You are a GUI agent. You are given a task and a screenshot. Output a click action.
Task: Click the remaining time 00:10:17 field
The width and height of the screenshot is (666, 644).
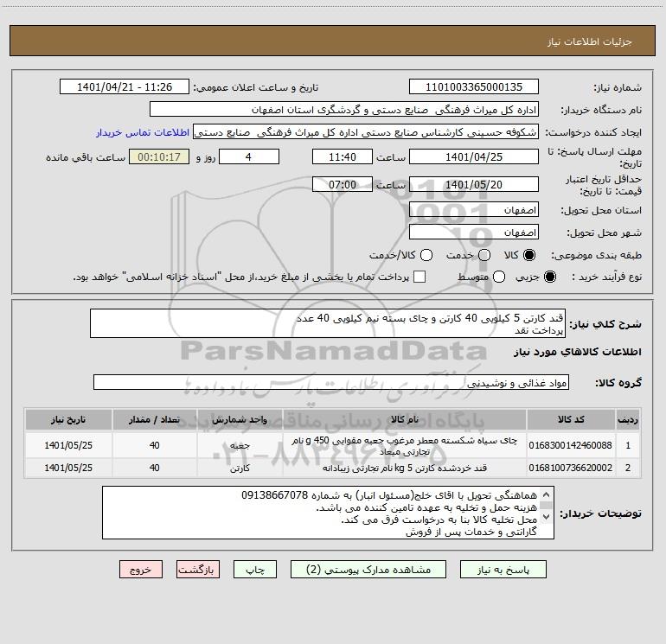point(159,156)
